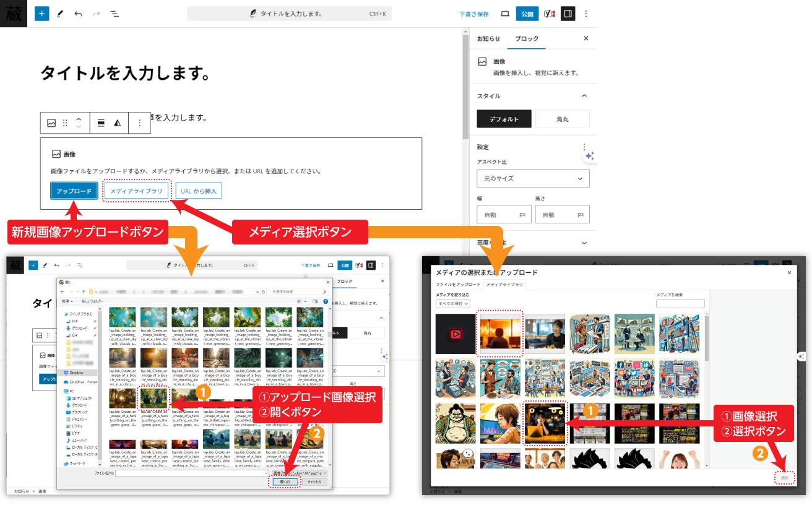Screen dimensions: 812x505
Task: Open the block inserter with the + icon
Action: (41, 13)
